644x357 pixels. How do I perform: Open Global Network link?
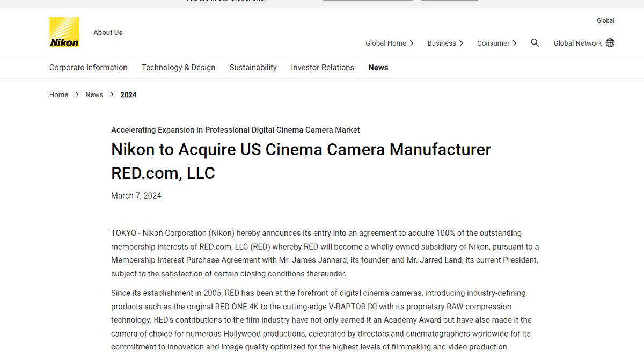[x=578, y=43]
